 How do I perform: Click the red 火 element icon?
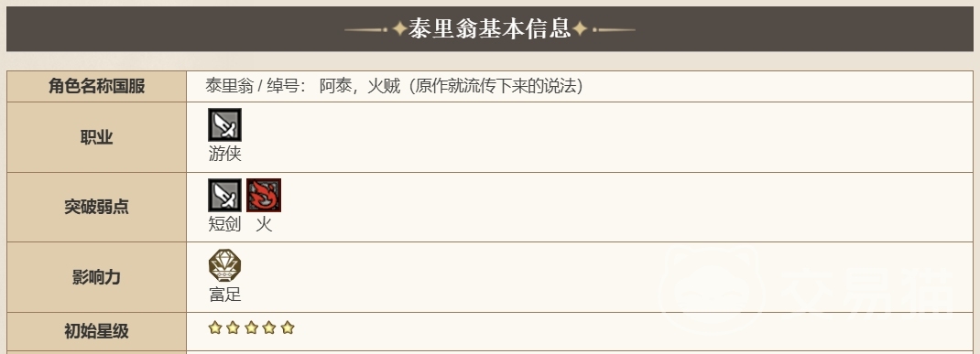pyautogui.click(x=264, y=196)
